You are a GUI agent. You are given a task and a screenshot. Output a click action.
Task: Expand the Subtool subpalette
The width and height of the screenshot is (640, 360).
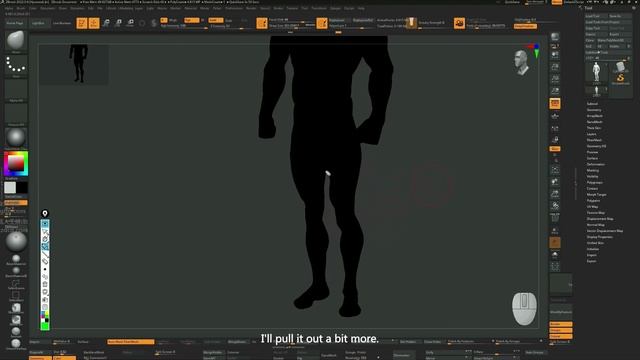(x=592, y=104)
